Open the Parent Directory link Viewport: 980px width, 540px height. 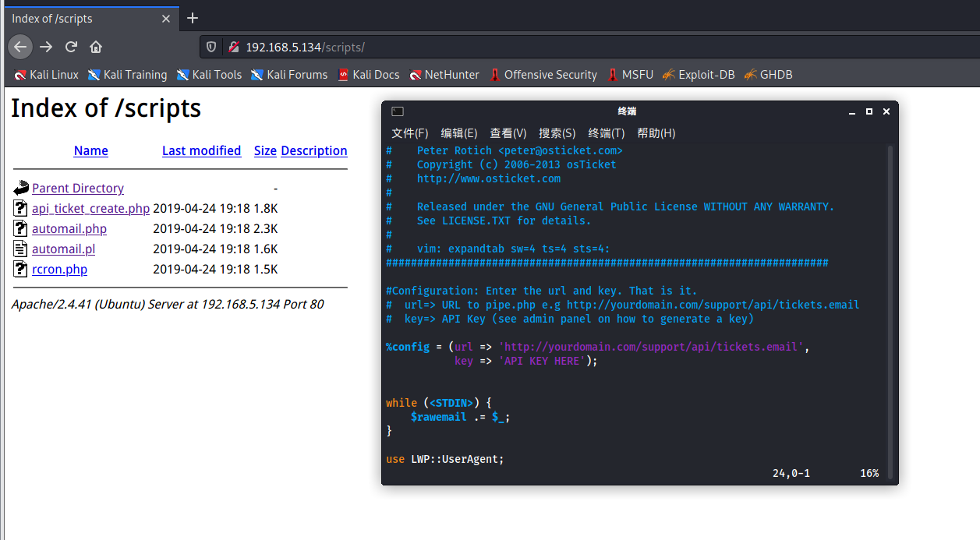[x=78, y=188]
